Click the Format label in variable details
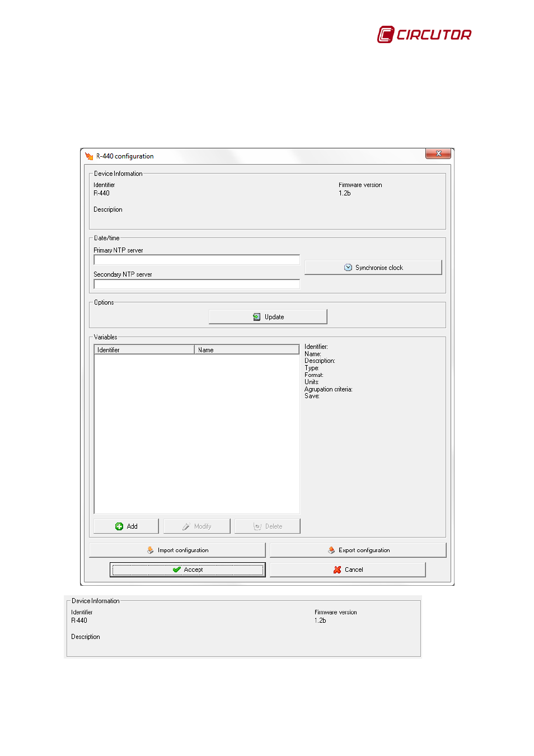534x756 pixels. 314,375
